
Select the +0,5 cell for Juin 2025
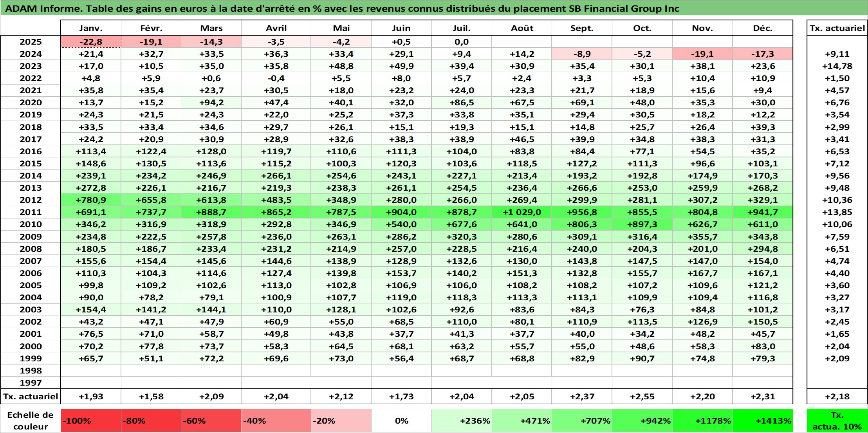pos(401,41)
